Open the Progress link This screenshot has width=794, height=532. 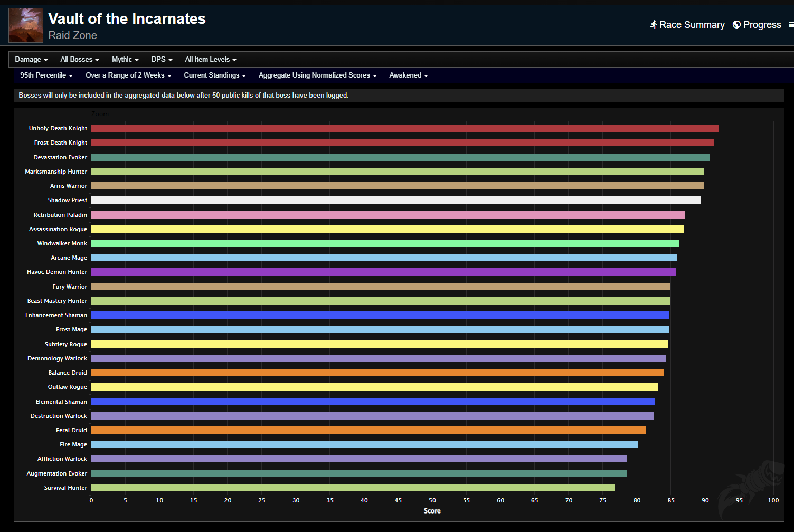[x=762, y=25]
